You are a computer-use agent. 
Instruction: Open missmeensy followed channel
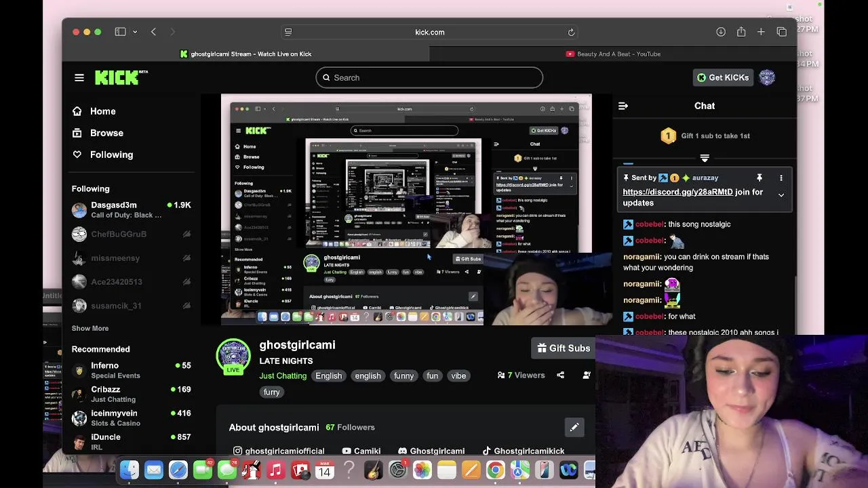[x=132, y=258]
